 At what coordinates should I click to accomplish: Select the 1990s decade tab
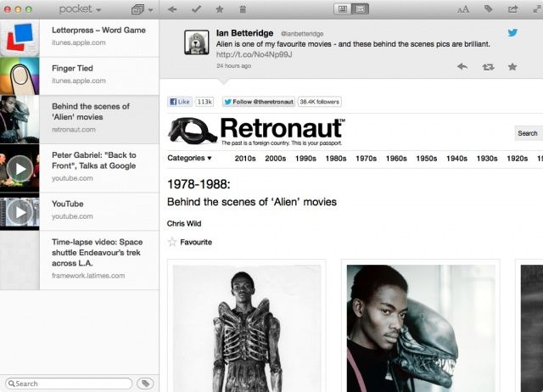point(305,159)
